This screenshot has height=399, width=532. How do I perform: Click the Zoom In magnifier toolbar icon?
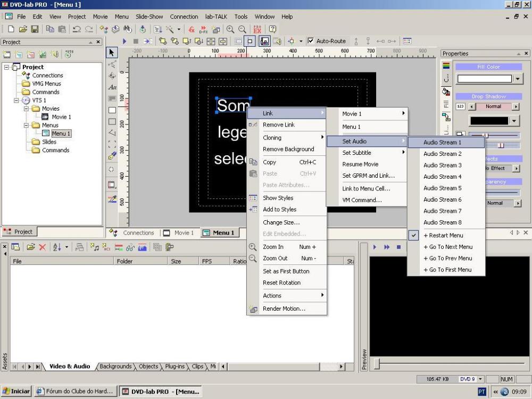pyautogui.click(x=231, y=30)
